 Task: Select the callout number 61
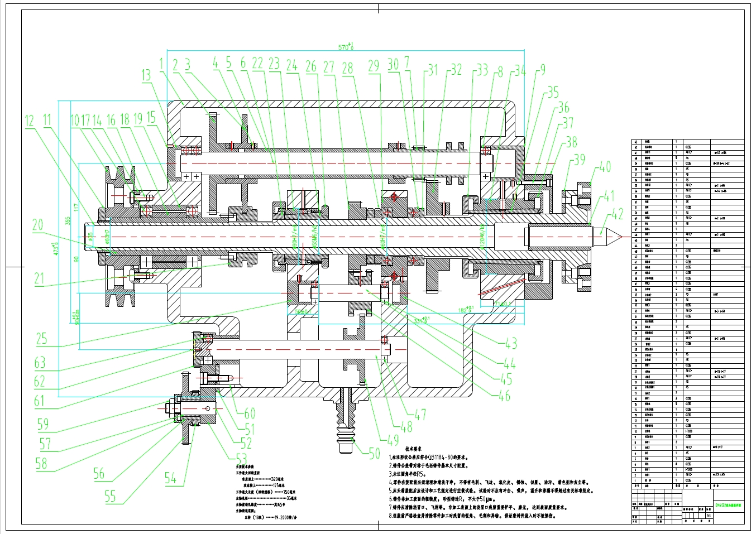click(x=39, y=401)
